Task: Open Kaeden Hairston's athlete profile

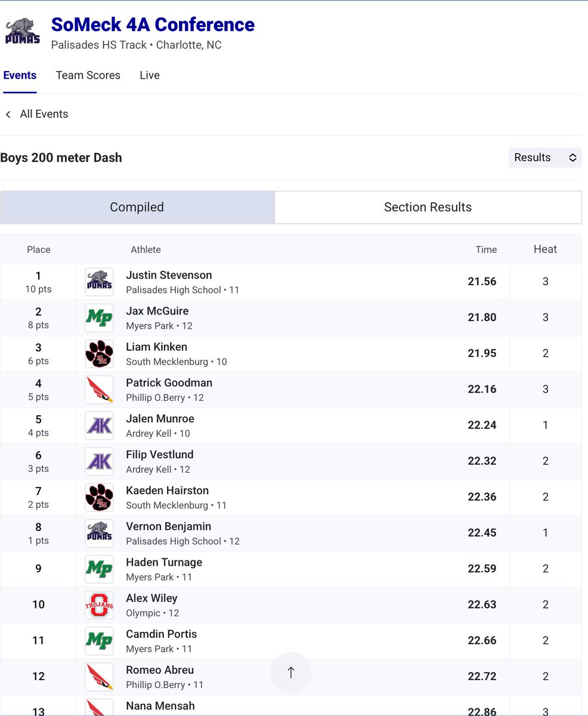Action: (167, 490)
